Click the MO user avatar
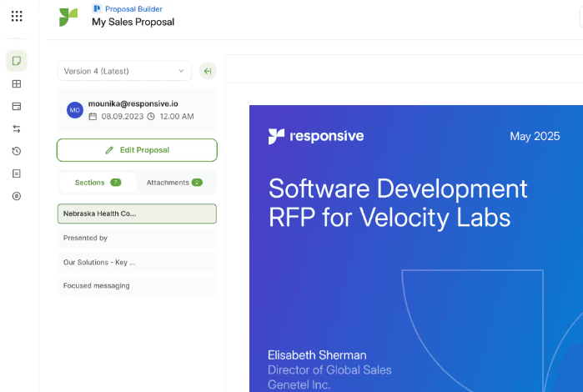This screenshot has width=583, height=392. click(x=75, y=110)
